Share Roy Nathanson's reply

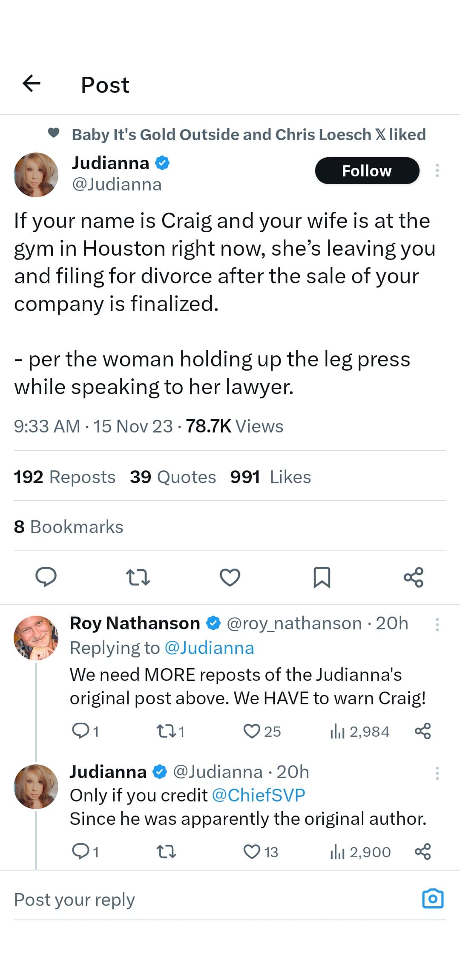(423, 731)
